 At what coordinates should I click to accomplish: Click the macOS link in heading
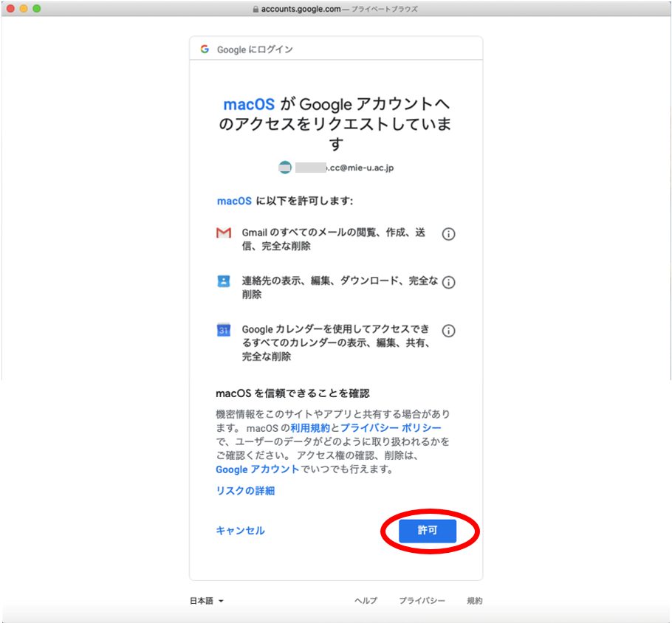point(249,104)
